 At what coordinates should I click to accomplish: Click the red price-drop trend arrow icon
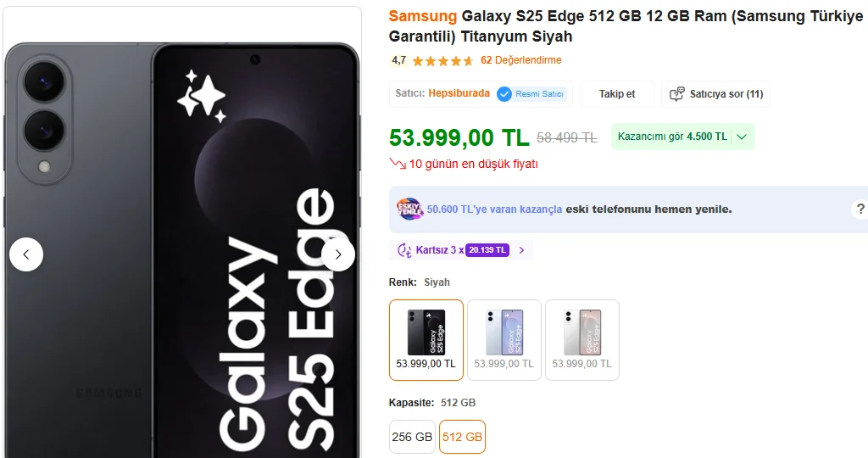coord(397,164)
